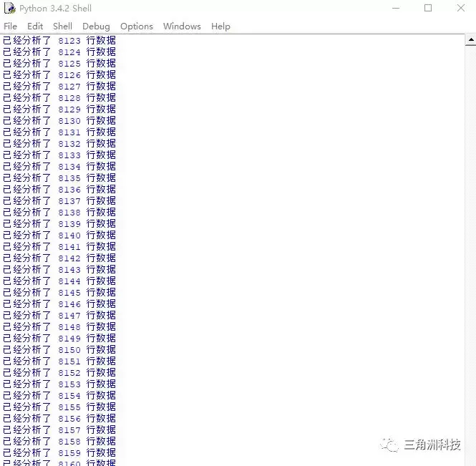
Task: Click the output line numbered 8133
Action: [59, 155]
